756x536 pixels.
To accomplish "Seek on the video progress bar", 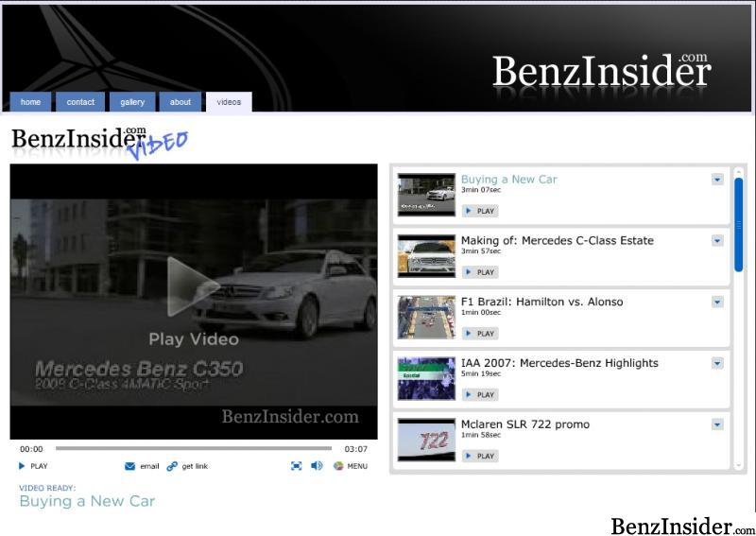I will click(194, 448).
